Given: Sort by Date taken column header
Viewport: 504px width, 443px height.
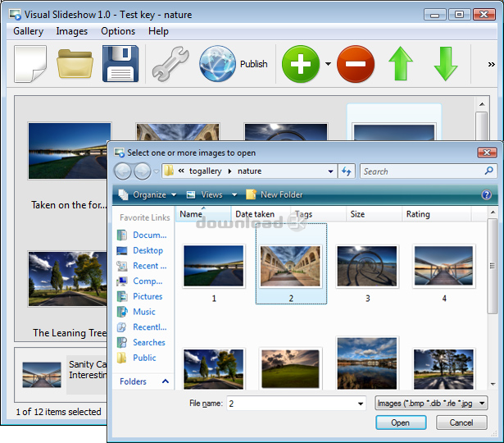Looking at the screenshot, I should [x=261, y=214].
